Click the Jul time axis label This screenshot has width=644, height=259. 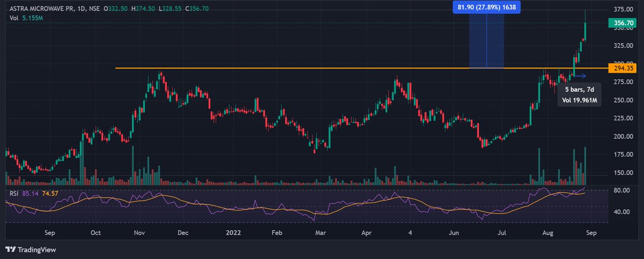pyautogui.click(x=502, y=233)
